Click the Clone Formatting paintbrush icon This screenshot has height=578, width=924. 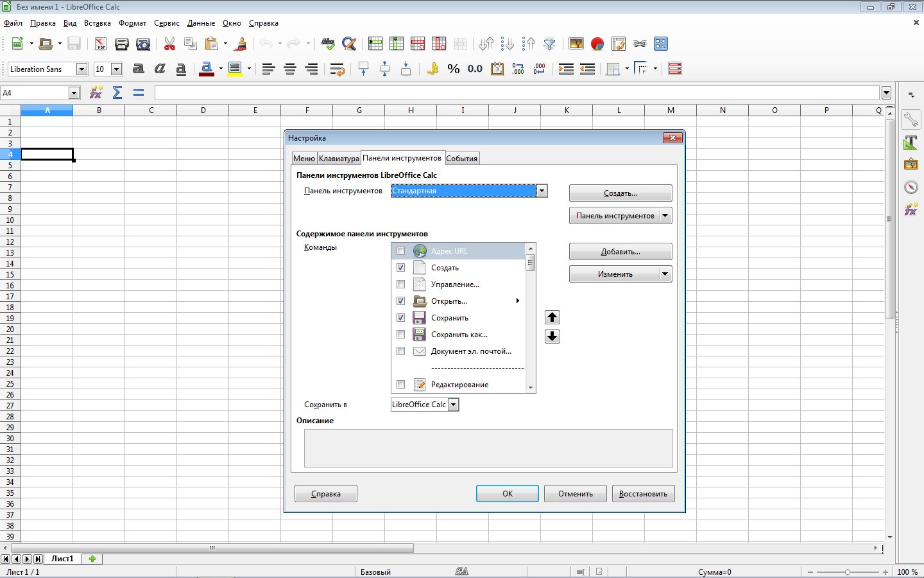point(241,44)
